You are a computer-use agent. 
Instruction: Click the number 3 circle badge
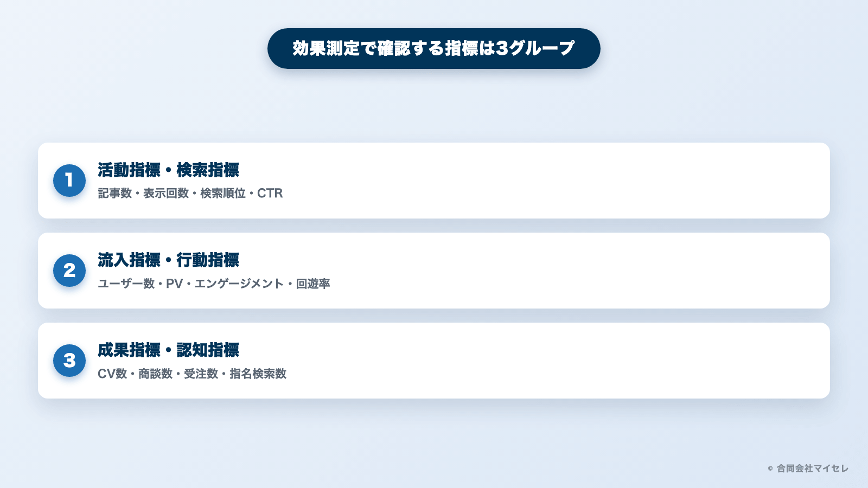69,361
